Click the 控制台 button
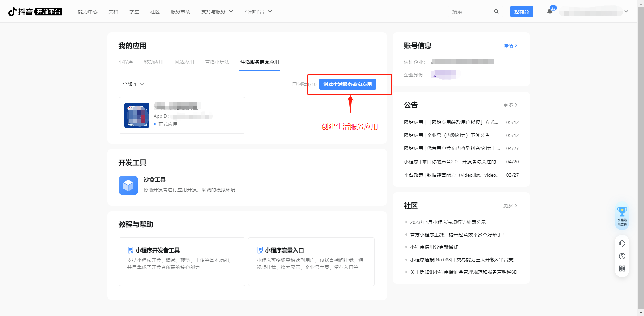Image resolution: width=644 pixels, height=316 pixels. [522, 12]
